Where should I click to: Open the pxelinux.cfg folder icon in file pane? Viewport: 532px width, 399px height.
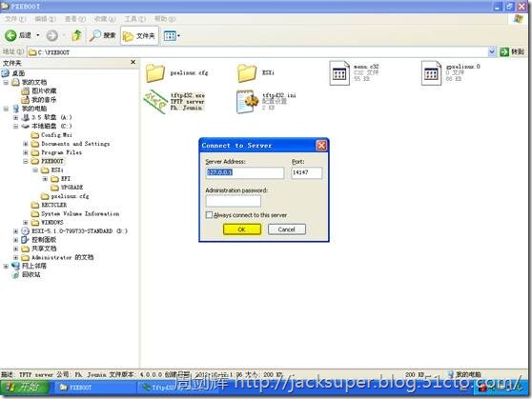point(155,72)
